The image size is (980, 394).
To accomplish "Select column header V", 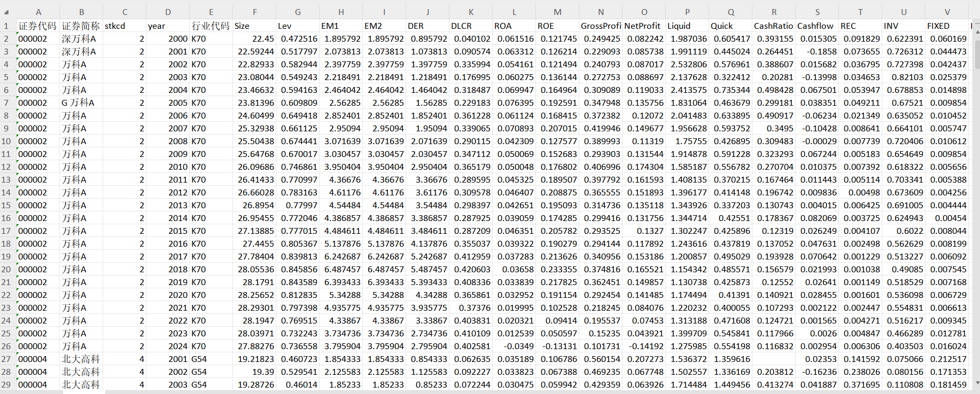I will tap(947, 12).
